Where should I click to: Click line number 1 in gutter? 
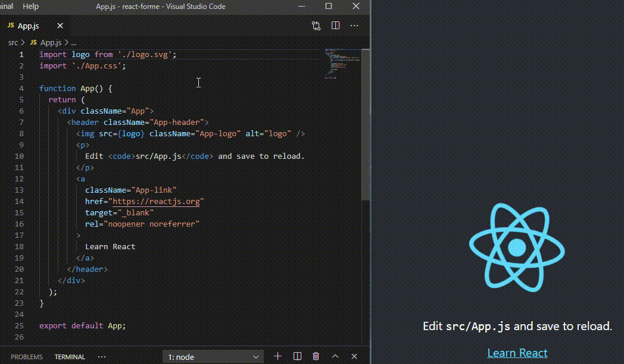21,55
